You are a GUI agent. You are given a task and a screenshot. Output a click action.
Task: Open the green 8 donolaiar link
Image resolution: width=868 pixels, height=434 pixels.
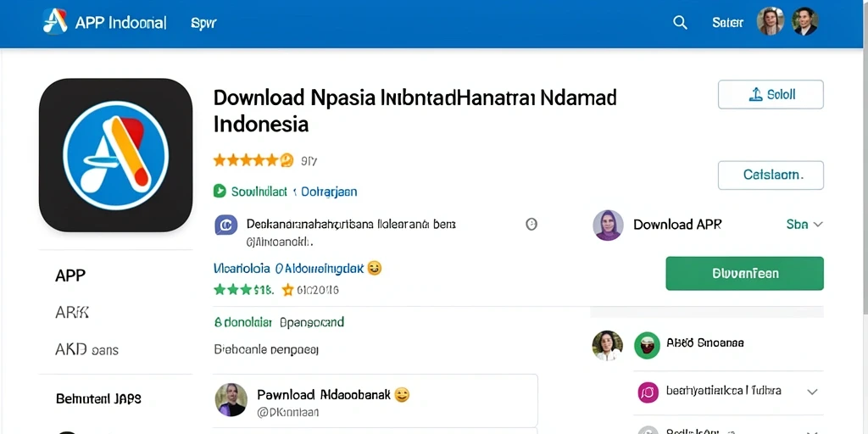click(x=242, y=321)
